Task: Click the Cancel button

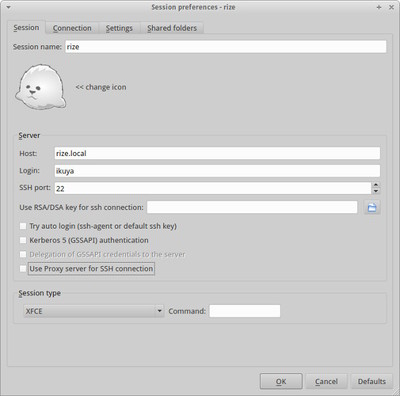Action: (326, 381)
